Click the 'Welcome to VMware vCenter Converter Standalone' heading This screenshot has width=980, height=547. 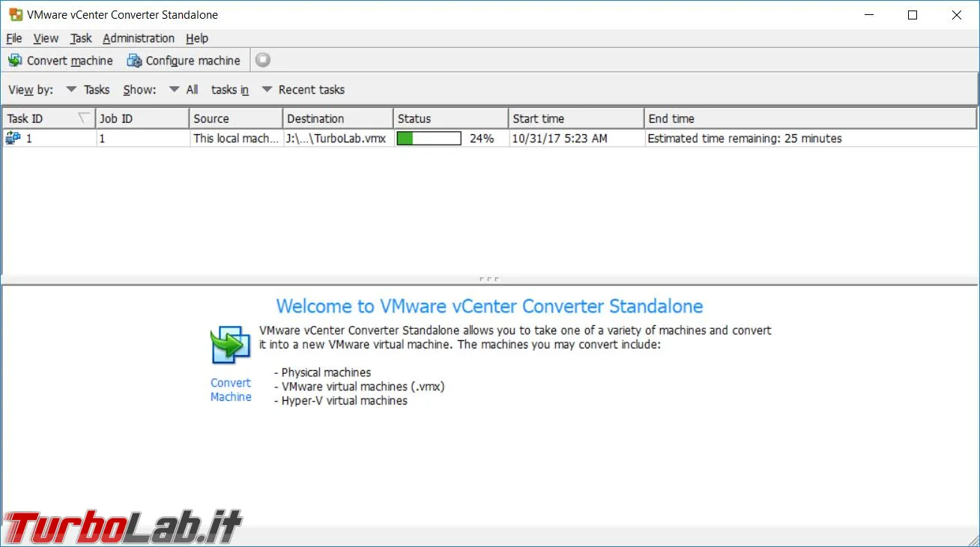click(x=489, y=306)
